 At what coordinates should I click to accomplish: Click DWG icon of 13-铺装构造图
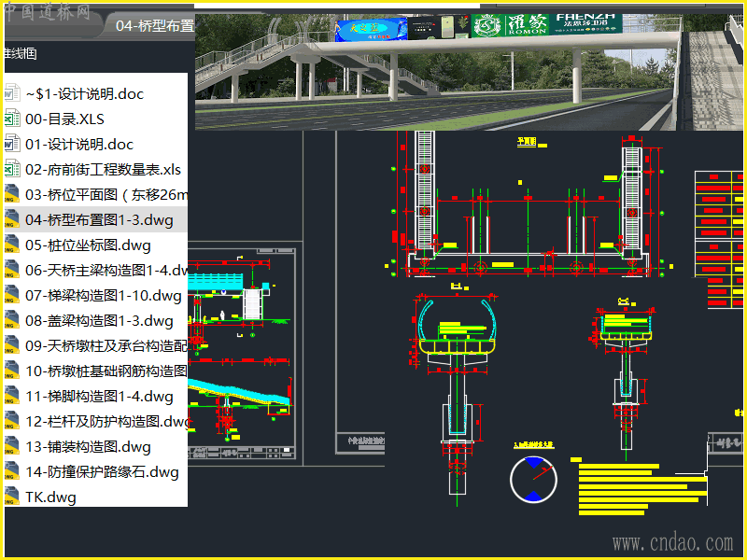12,446
